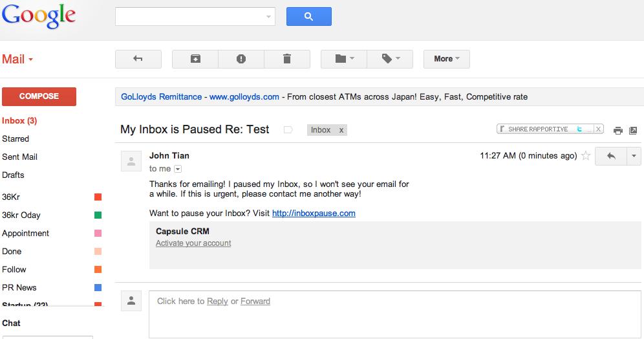
Task: Report spam with the exclamation icon
Action: (x=241, y=59)
